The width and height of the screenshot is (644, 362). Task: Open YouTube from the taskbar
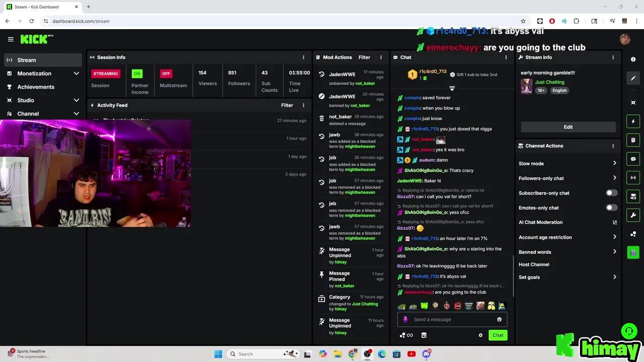coord(412,354)
